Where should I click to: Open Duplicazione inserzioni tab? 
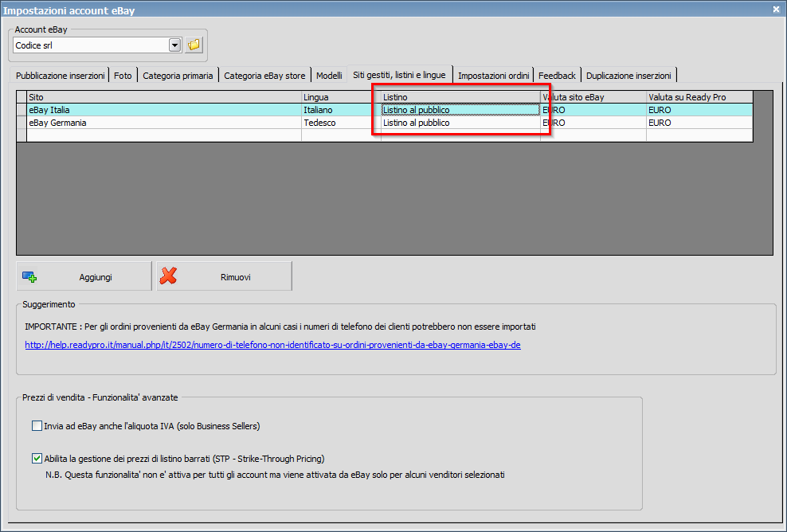point(628,76)
